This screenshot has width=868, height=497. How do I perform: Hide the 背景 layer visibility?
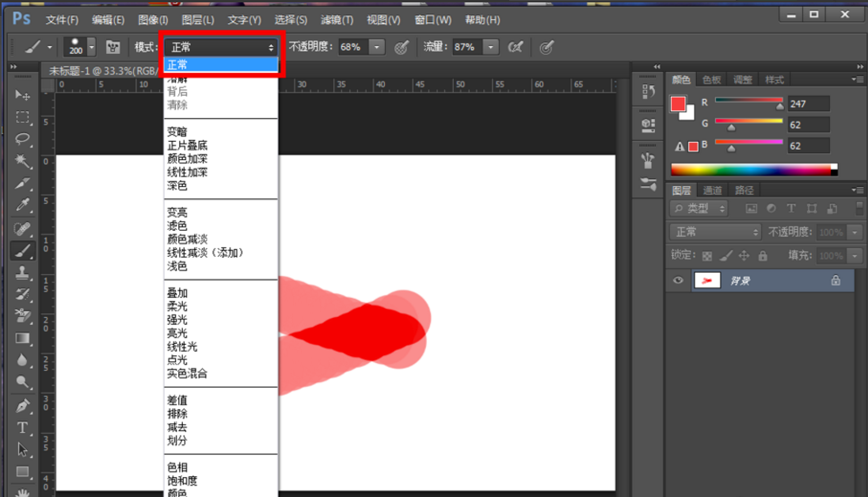click(x=679, y=280)
